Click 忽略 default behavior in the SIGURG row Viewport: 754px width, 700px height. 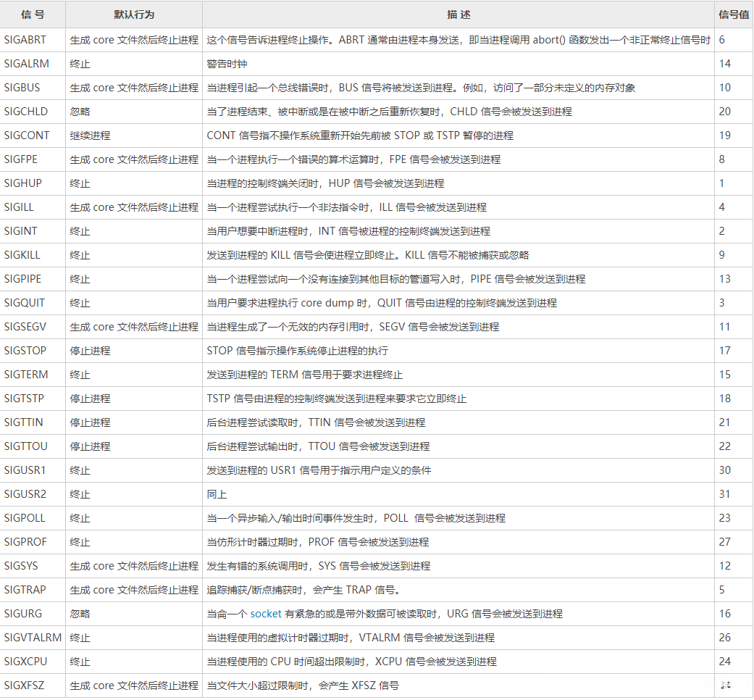[80, 614]
